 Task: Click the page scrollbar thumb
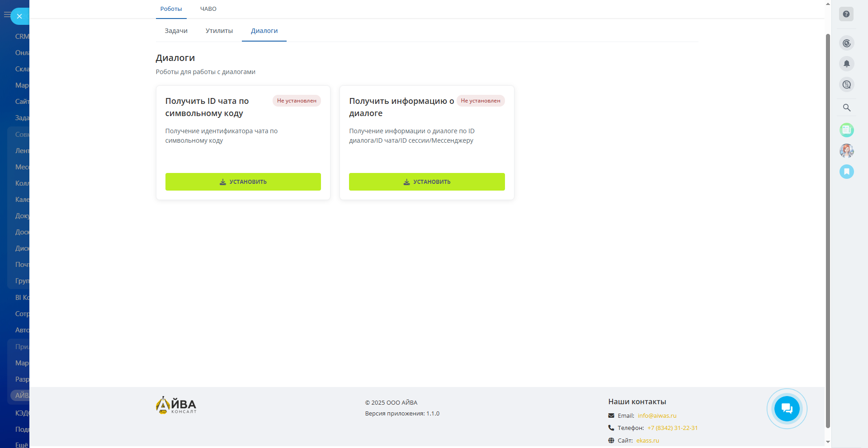[x=828, y=230]
